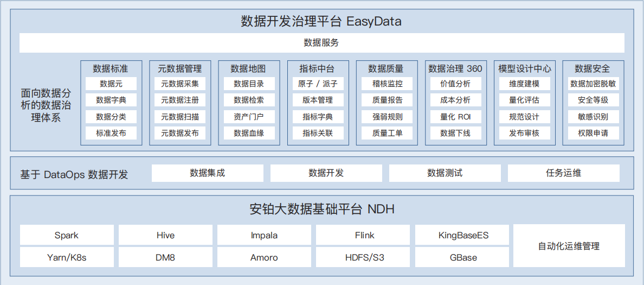Click the 数据地图 column header
644x285 pixels.
(x=249, y=68)
